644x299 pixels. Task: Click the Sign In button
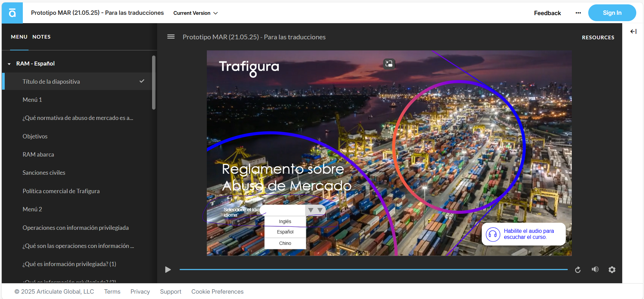612,13
